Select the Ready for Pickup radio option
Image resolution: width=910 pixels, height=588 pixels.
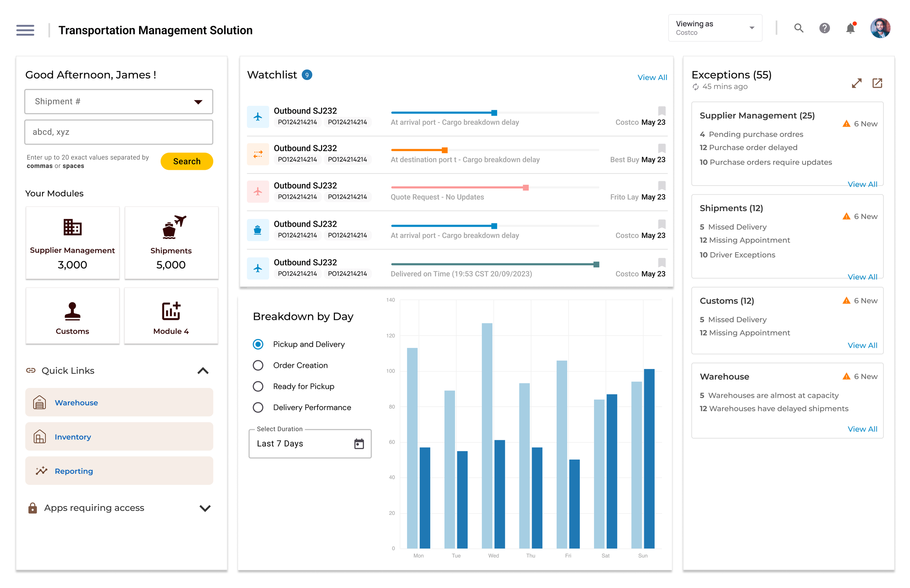click(258, 386)
